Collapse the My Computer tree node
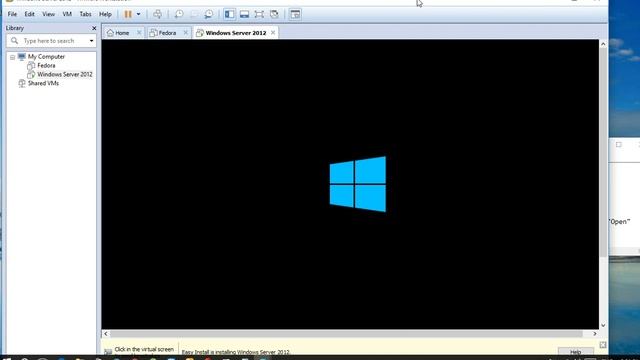This screenshot has height=360, width=640. [x=13, y=57]
